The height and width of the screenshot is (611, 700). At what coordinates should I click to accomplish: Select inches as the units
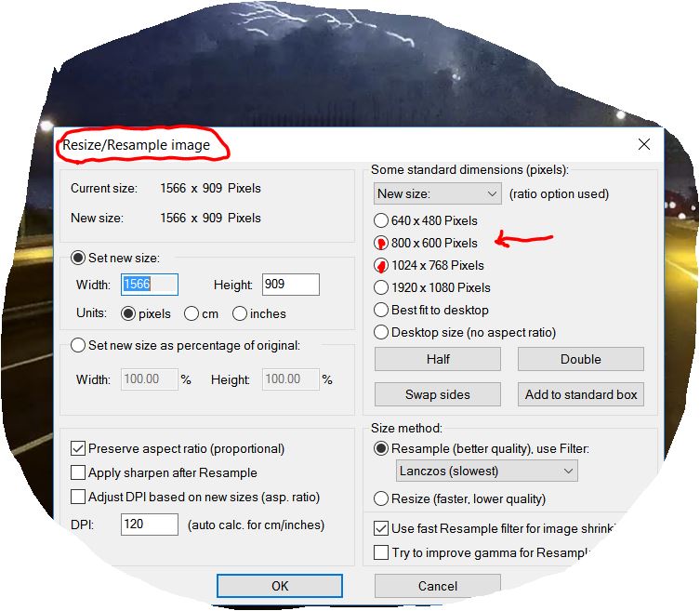240,314
